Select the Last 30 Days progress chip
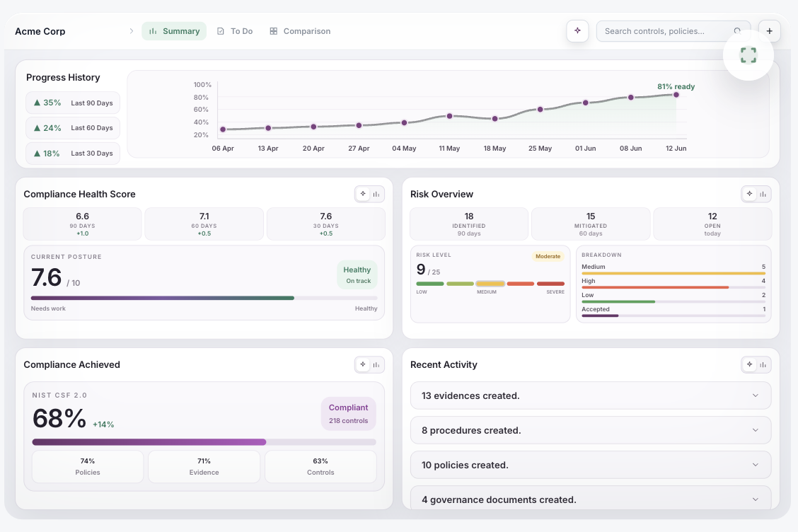The image size is (798, 532). click(x=73, y=154)
